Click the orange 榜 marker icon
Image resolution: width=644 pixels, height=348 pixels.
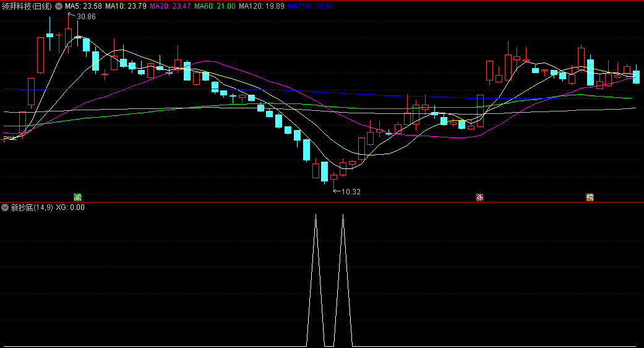(590, 197)
